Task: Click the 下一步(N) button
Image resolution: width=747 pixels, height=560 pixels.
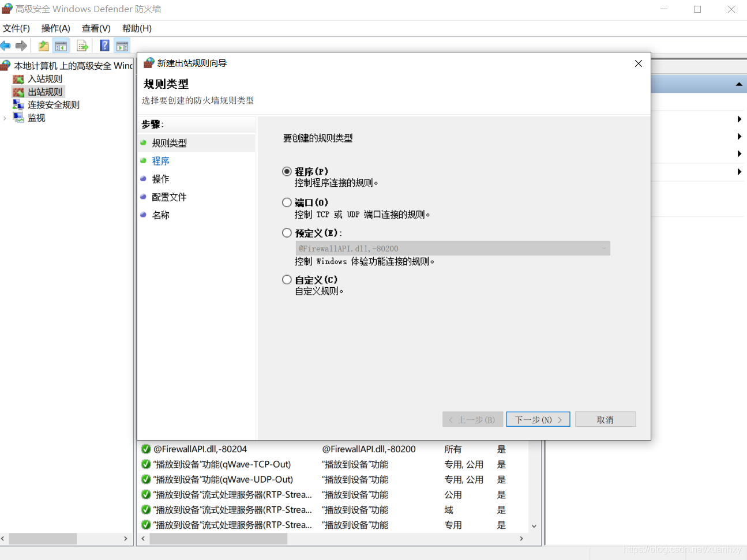Action: [538, 419]
